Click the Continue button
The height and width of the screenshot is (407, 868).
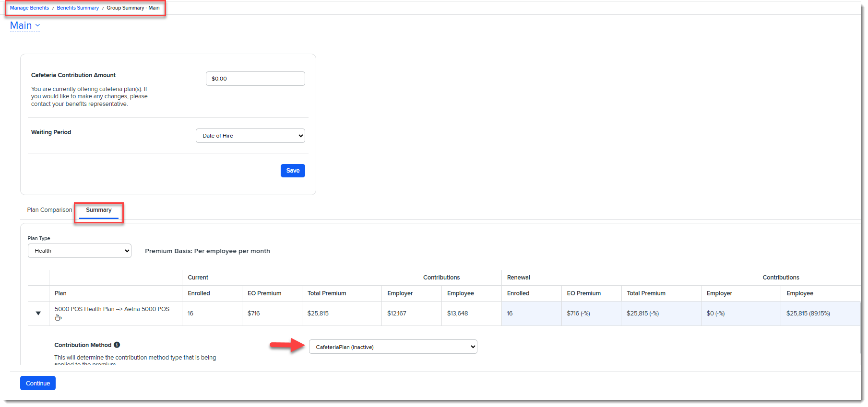pos(38,383)
